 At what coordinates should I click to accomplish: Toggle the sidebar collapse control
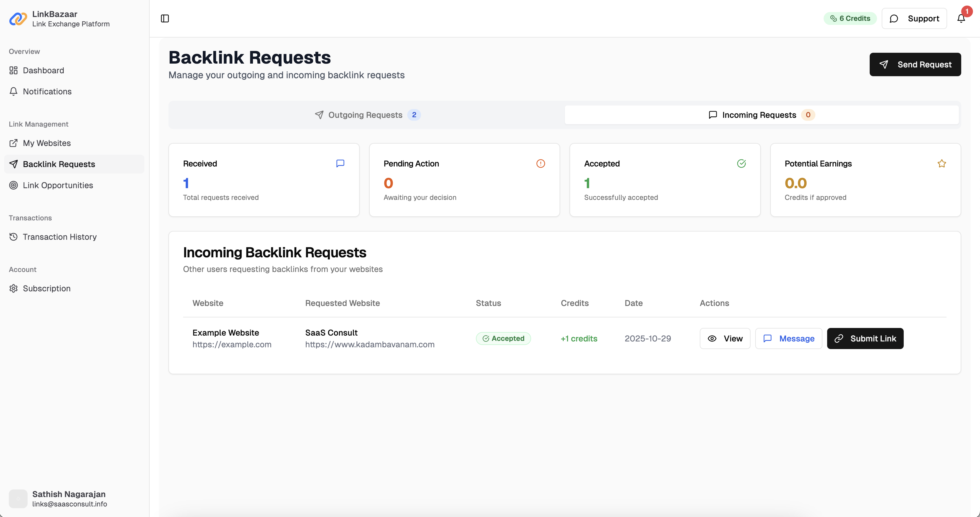(x=165, y=18)
